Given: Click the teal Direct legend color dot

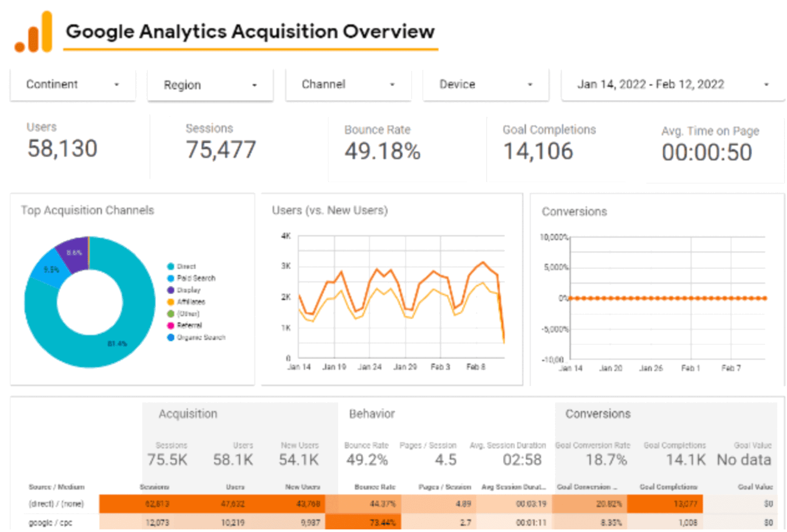Looking at the screenshot, I should 170,266.
